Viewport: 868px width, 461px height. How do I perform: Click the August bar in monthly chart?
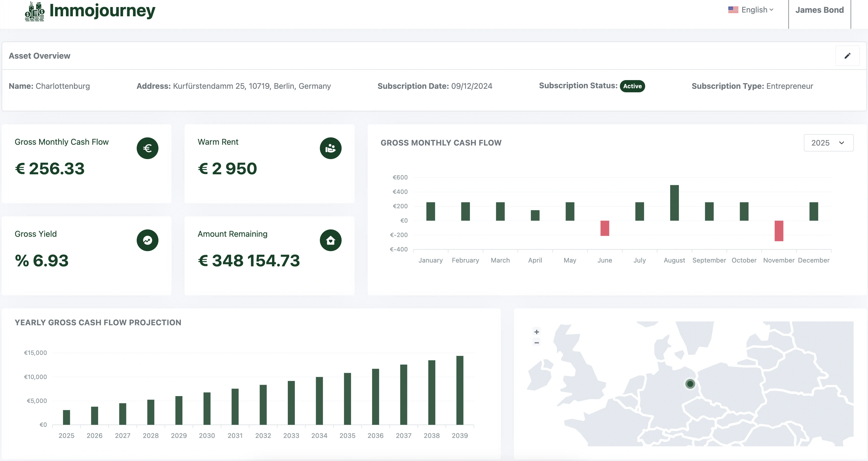click(x=674, y=203)
